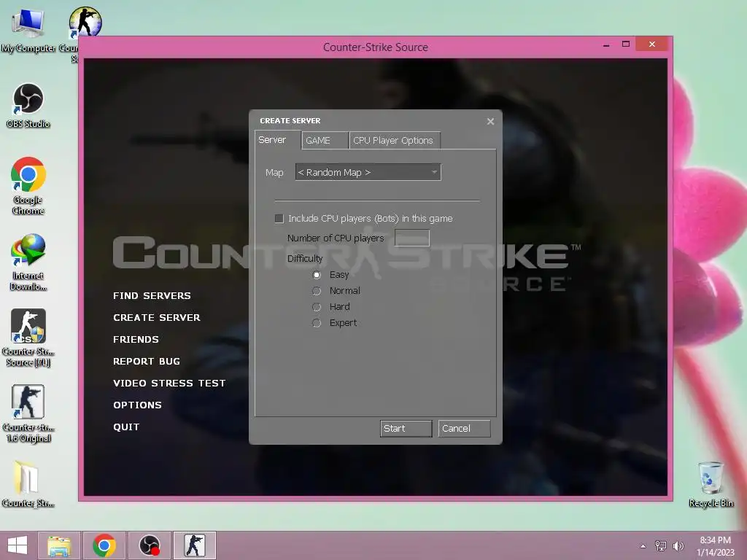Focus the Number of CPU players field
The height and width of the screenshot is (560, 747).
click(412, 238)
